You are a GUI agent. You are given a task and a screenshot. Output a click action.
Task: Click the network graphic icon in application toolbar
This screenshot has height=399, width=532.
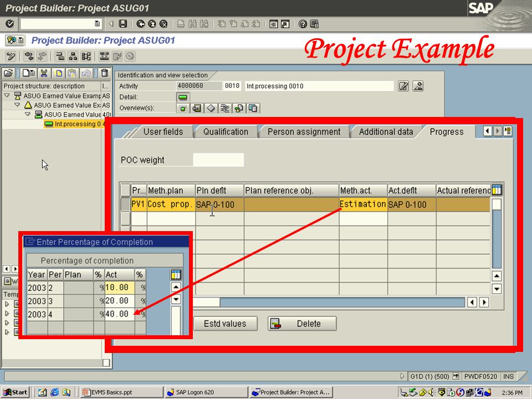86,56
